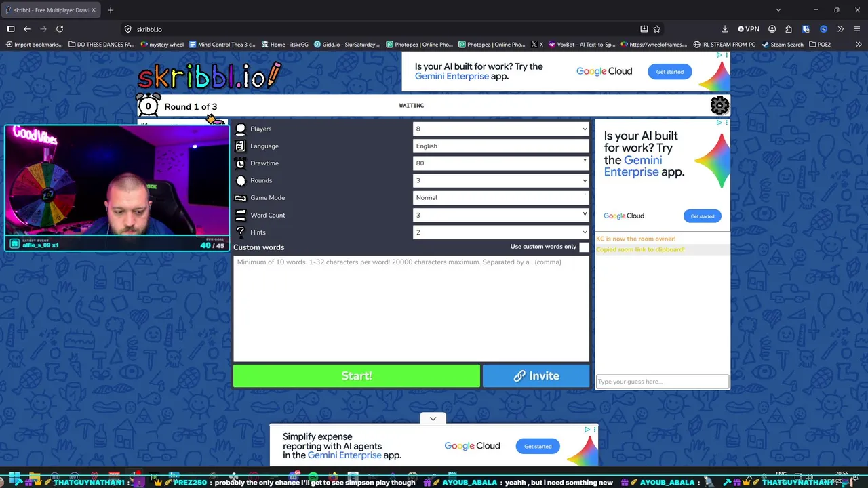Bookmark this page with the star

pyautogui.click(x=656, y=29)
